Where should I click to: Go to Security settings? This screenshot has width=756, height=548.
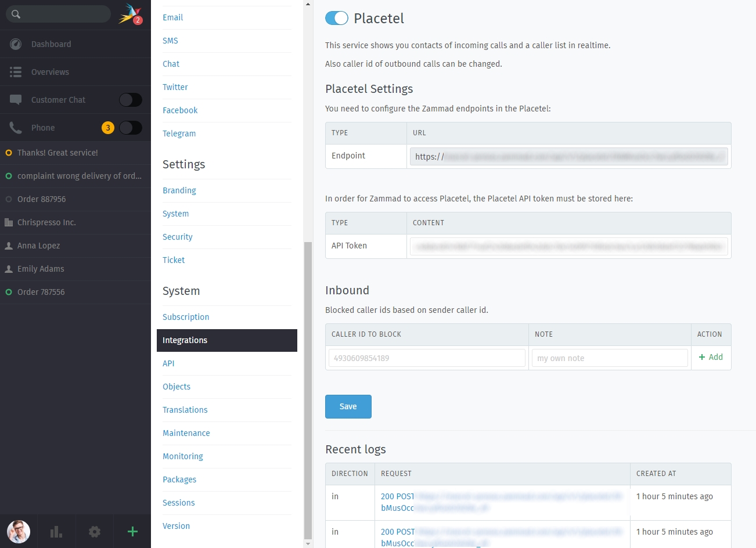click(177, 237)
